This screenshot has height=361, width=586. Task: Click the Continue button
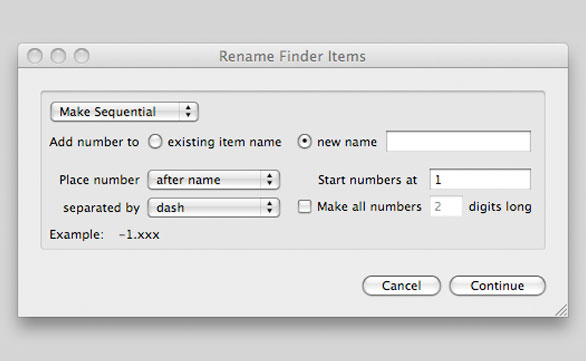pos(497,286)
